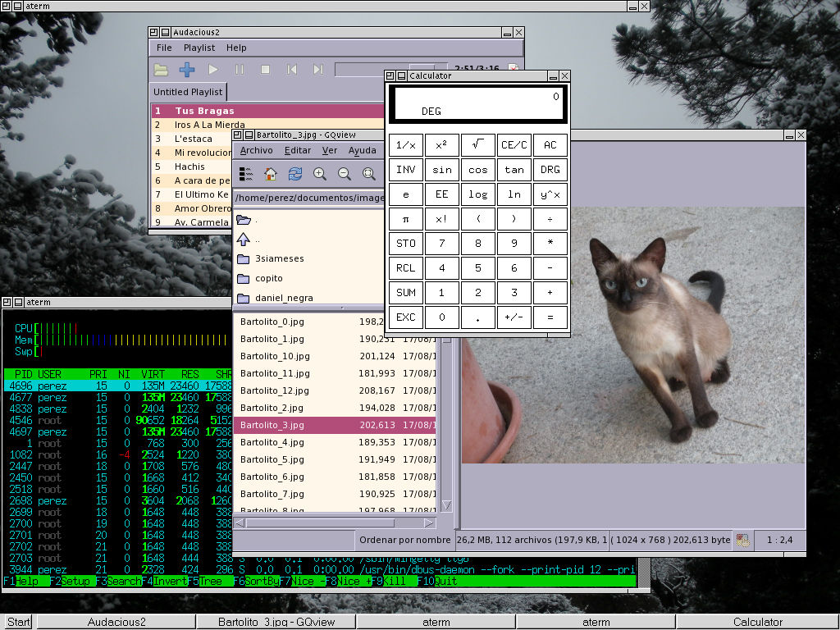Viewport: 840px width, 630px height.
Task: Click the down arrow of file list scrollbar
Action: pyautogui.click(x=447, y=505)
